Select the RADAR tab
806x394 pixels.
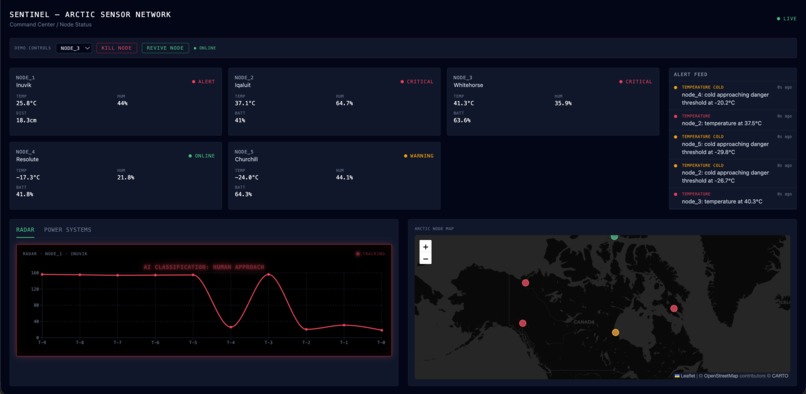tap(25, 229)
